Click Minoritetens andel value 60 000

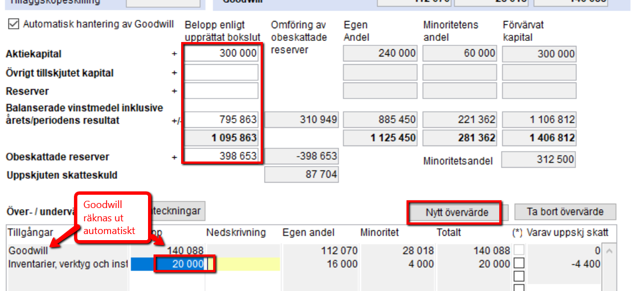459,54
